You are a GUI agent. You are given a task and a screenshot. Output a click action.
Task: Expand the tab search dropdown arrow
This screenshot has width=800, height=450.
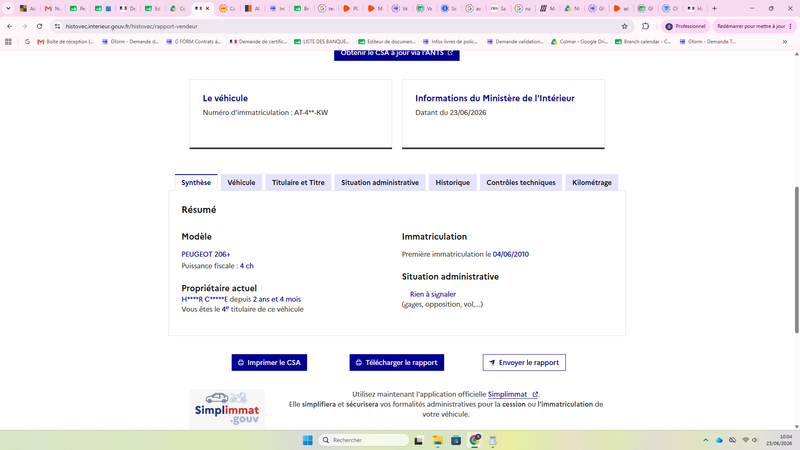(8, 8)
